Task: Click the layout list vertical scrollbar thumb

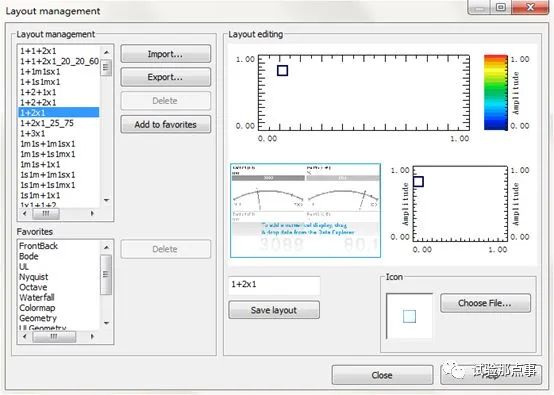Action: coord(106,67)
